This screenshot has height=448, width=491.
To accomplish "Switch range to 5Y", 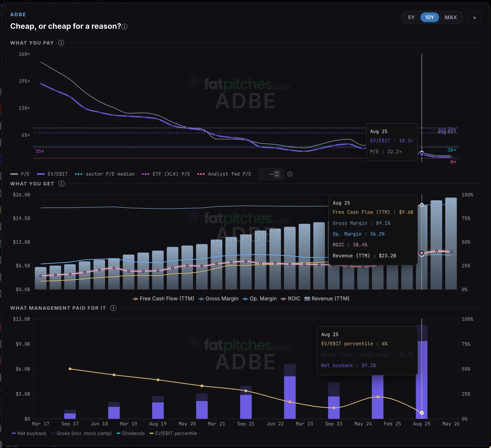I will click(411, 17).
